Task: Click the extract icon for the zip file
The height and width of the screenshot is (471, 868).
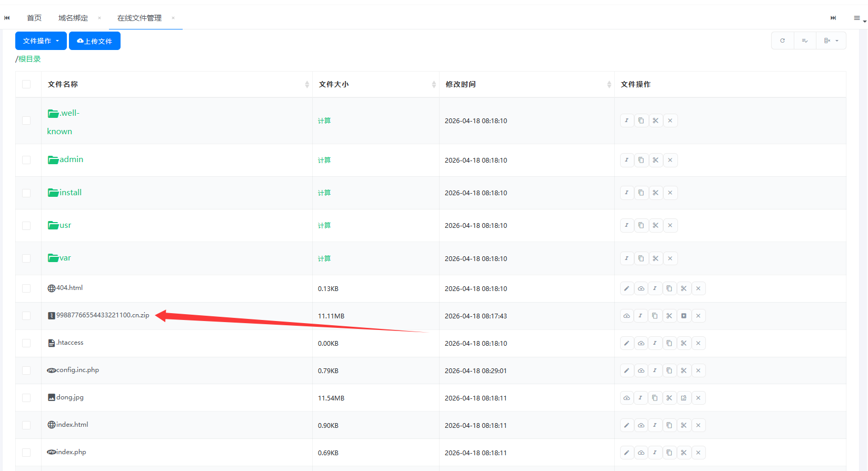Action: [684, 316]
